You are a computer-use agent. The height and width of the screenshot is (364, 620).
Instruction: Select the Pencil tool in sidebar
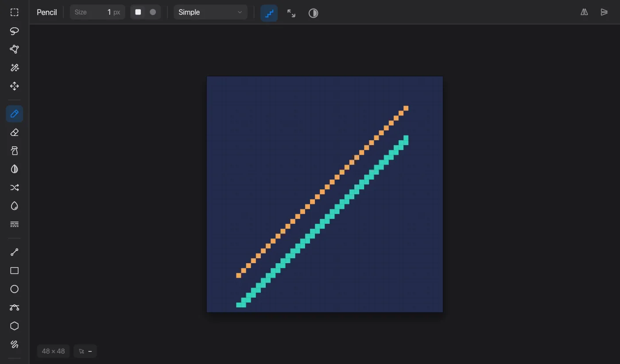[x=15, y=114]
